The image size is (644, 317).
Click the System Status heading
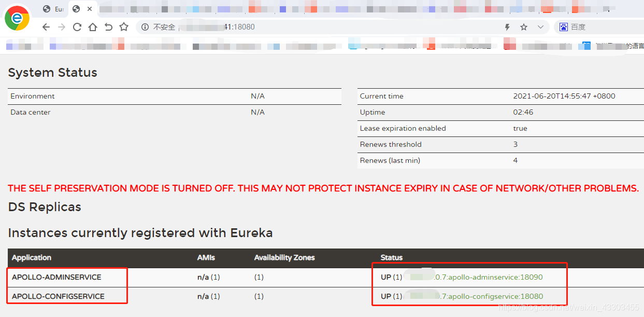pos(52,73)
